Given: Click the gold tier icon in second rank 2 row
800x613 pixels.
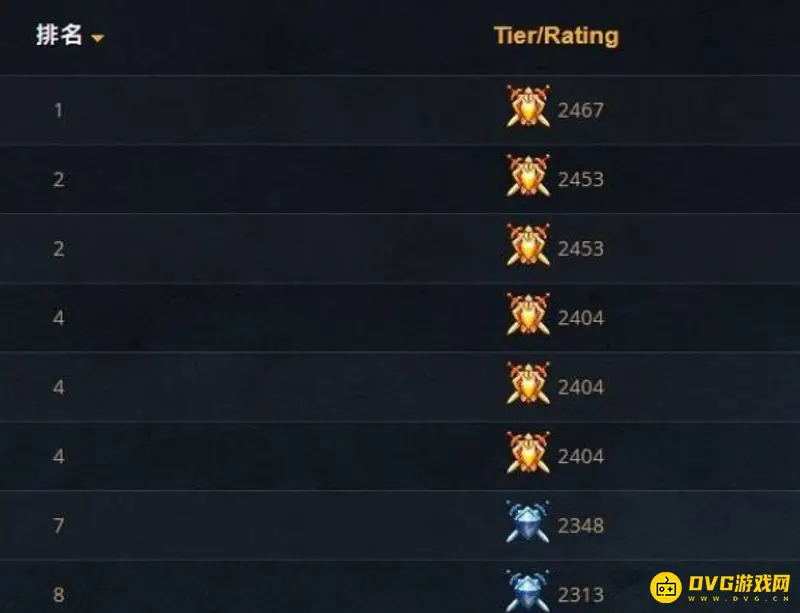Looking at the screenshot, I should coord(528,245).
